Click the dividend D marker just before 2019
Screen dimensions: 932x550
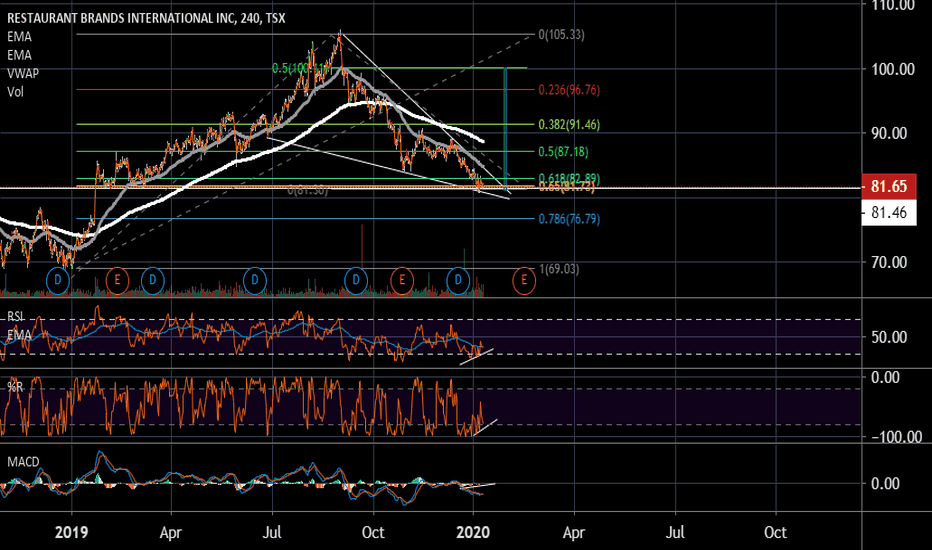click(58, 280)
